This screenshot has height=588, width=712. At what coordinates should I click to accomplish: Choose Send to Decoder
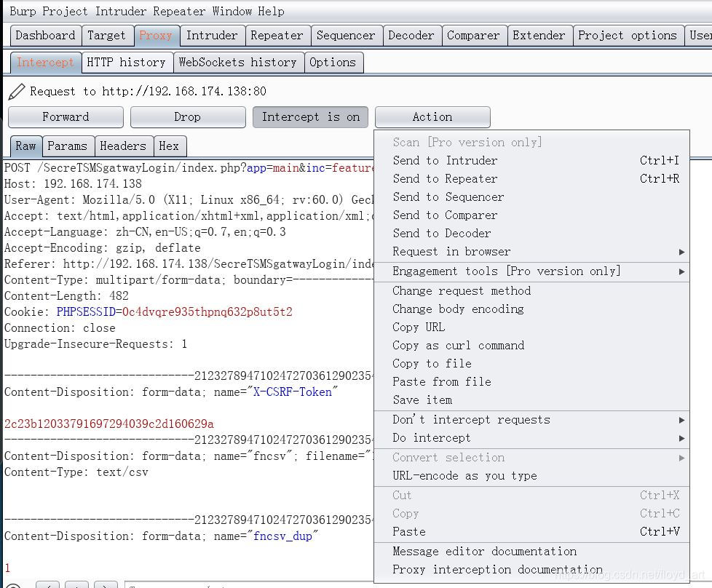coord(531,234)
